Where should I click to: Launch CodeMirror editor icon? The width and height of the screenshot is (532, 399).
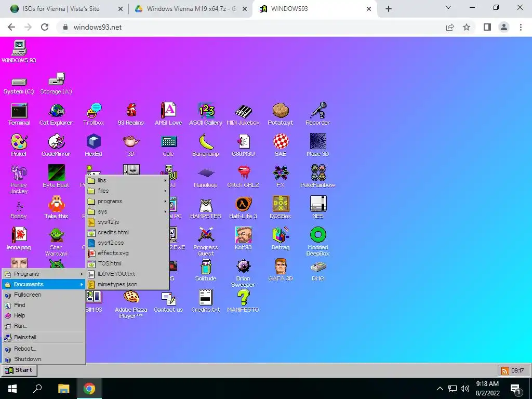click(56, 145)
